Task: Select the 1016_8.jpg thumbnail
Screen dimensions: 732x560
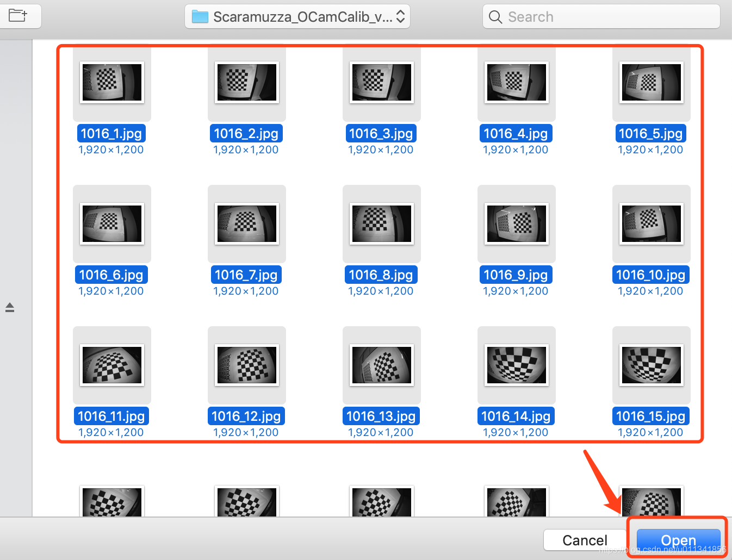Action: 382,223
